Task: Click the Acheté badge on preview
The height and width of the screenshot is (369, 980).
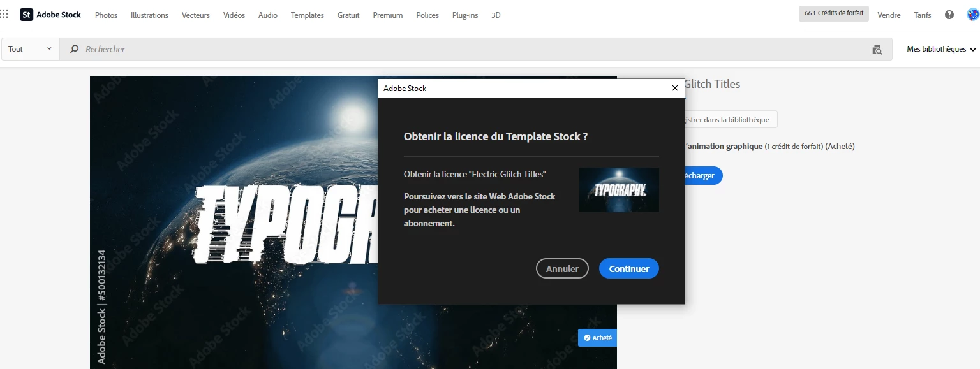Action: pos(597,338)
